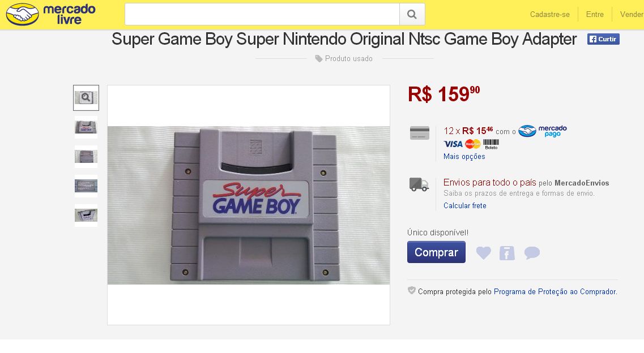Click the MercadoPago logo

543,131
